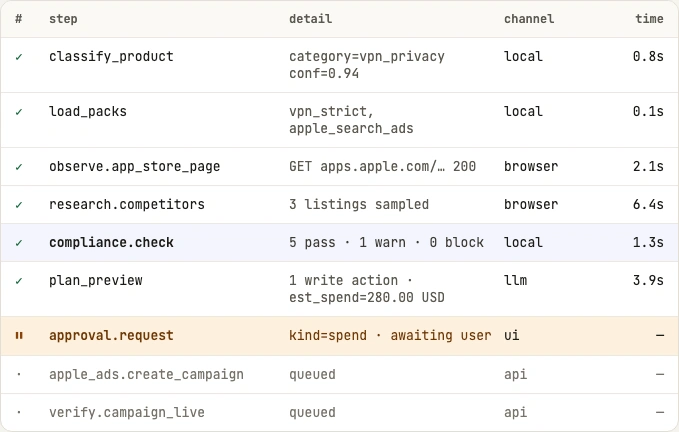Viewport: 679px width, 432px height.
Task: Click the '#' column header
Action: coord(19,19)
